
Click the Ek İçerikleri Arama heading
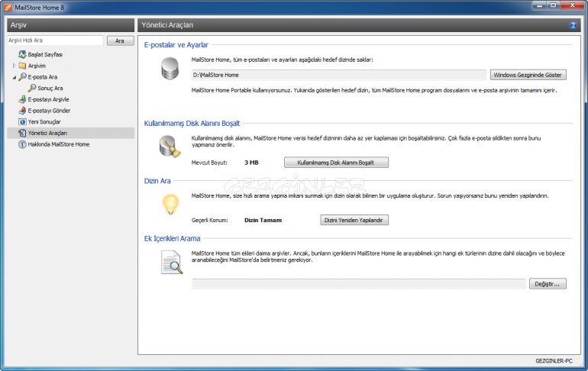click(172, 238)
